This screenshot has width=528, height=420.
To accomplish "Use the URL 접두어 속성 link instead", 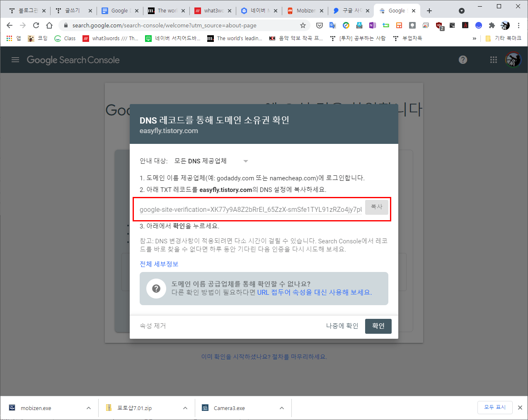I will pyautogui.click(x=315, y=292).
